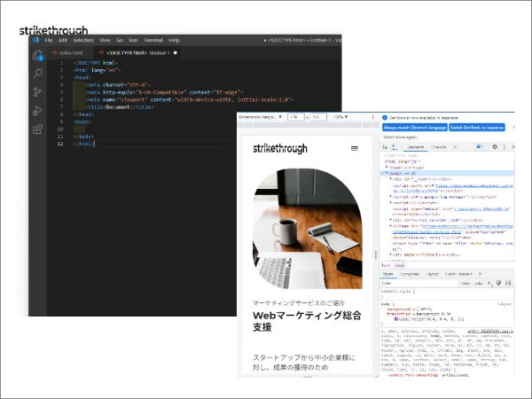Toggle the device toolbar icon in DevTools
The image size is (532, 399).
point(396,146)
